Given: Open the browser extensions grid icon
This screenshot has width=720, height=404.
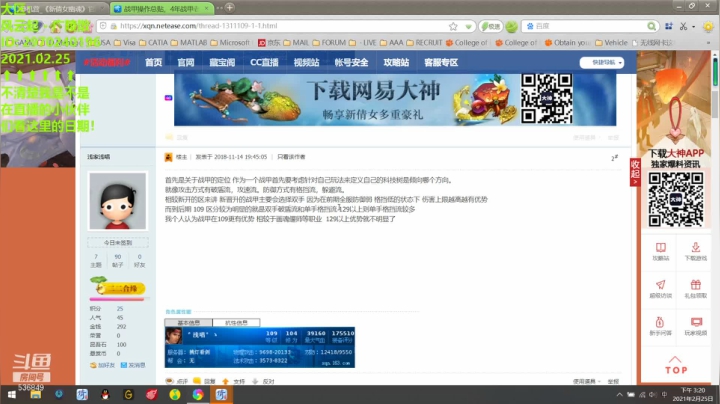Looking at the screenshot, I should [669, 26].
